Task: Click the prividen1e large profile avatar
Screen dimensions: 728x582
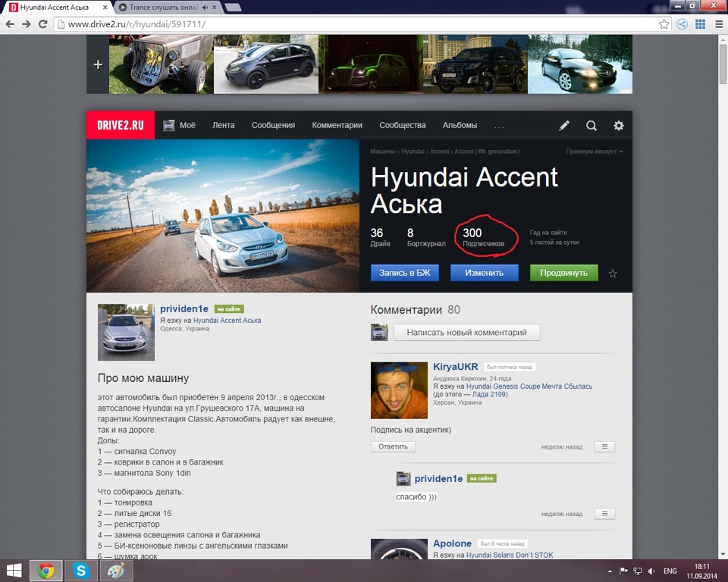Action: [x=126, y=333]
